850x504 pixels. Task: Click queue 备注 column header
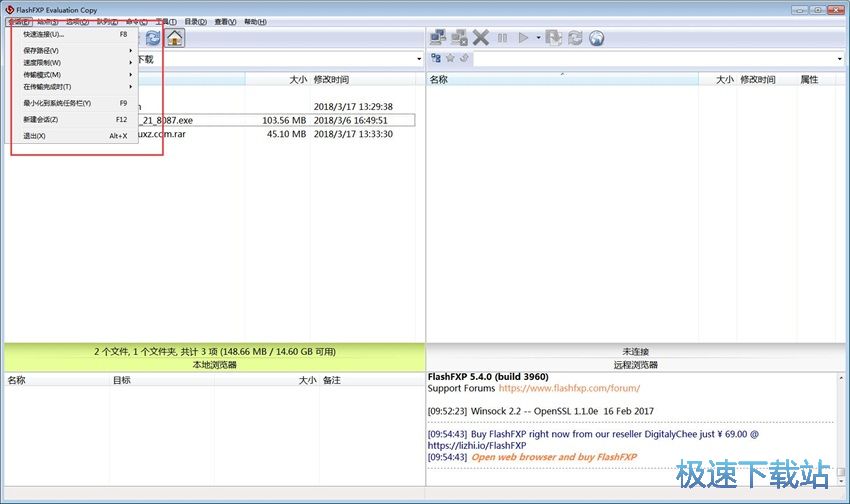pos(372,380)
